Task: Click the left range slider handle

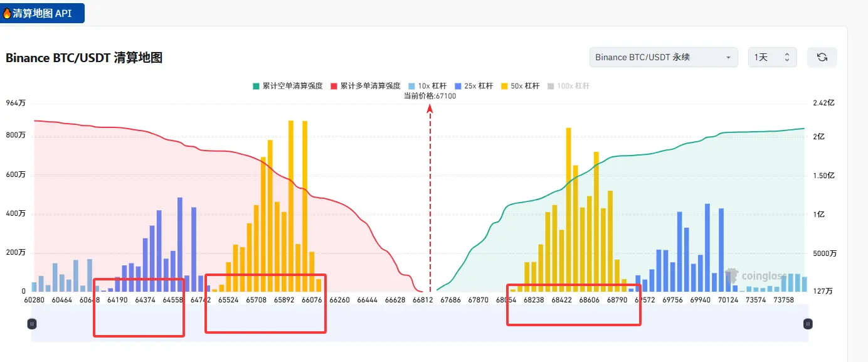Action: (x=32, y=324)
